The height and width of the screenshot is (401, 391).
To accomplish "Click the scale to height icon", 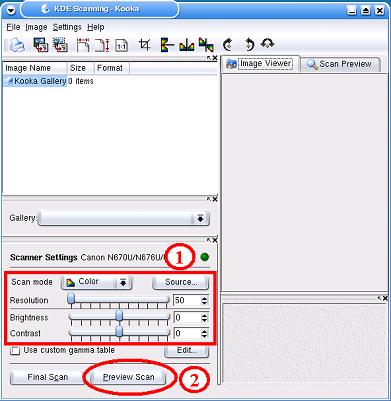I will (102, 45).
